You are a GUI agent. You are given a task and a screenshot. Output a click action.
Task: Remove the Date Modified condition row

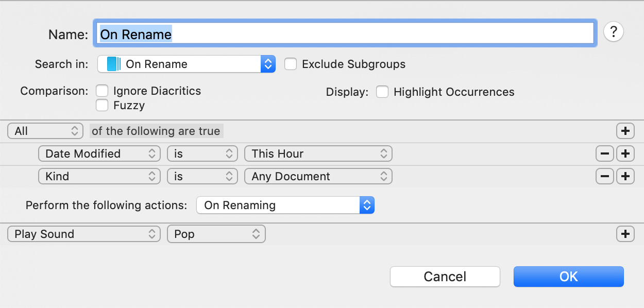click(x=604, y=153)
